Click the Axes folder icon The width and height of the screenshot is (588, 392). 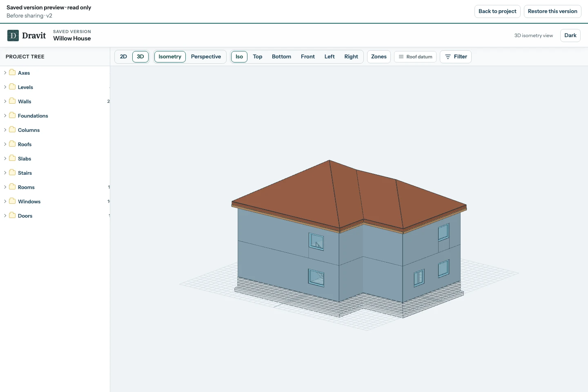12,73
